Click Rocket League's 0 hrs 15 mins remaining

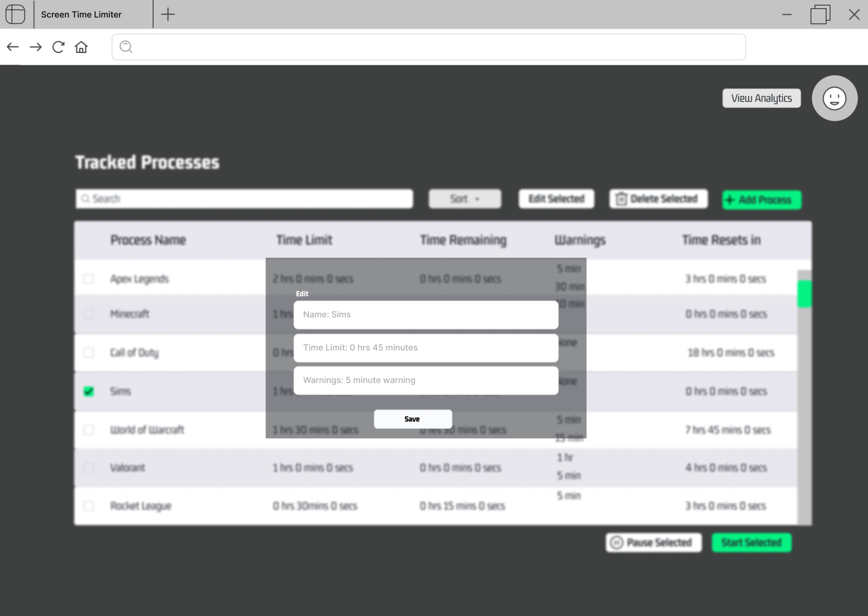pos(462,506)
